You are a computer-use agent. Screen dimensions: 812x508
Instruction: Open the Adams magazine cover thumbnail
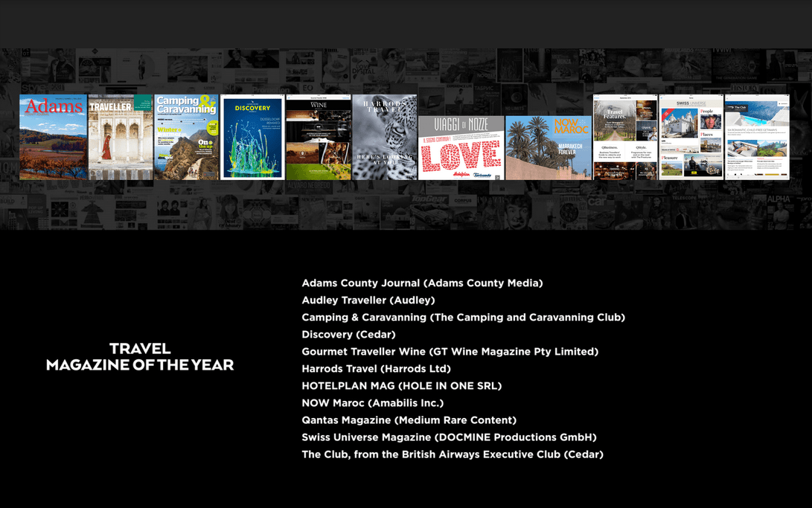(54, 137)
